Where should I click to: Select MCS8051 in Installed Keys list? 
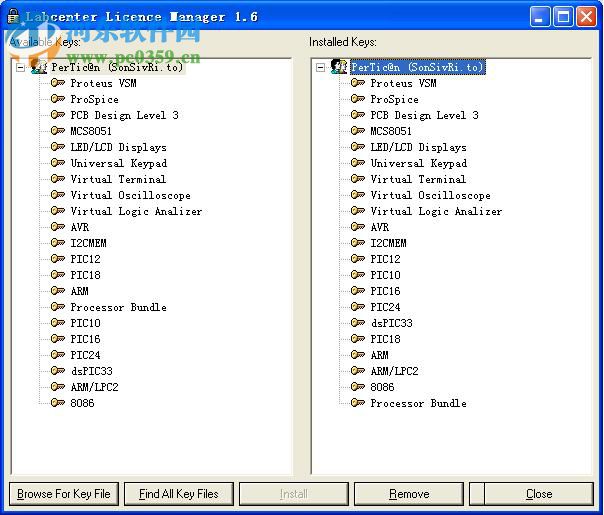click(x=391, y=131)
